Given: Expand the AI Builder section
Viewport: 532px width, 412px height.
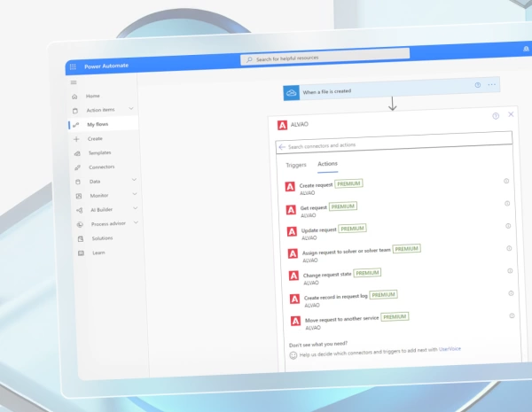Looking at the screenshot, I should click(136, 208).
